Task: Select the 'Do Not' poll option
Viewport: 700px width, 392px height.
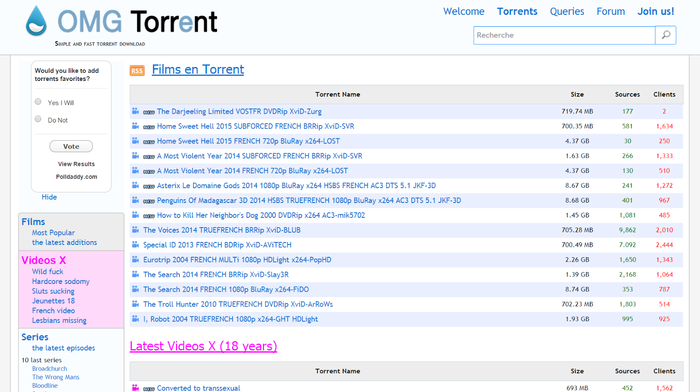Action: click(38, 119)
